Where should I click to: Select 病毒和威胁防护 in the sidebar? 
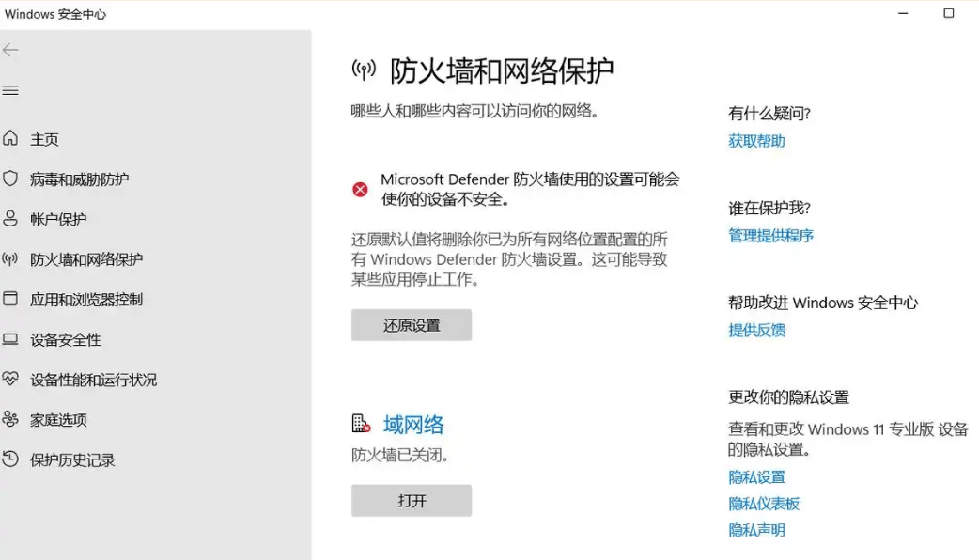coord(80,179)
